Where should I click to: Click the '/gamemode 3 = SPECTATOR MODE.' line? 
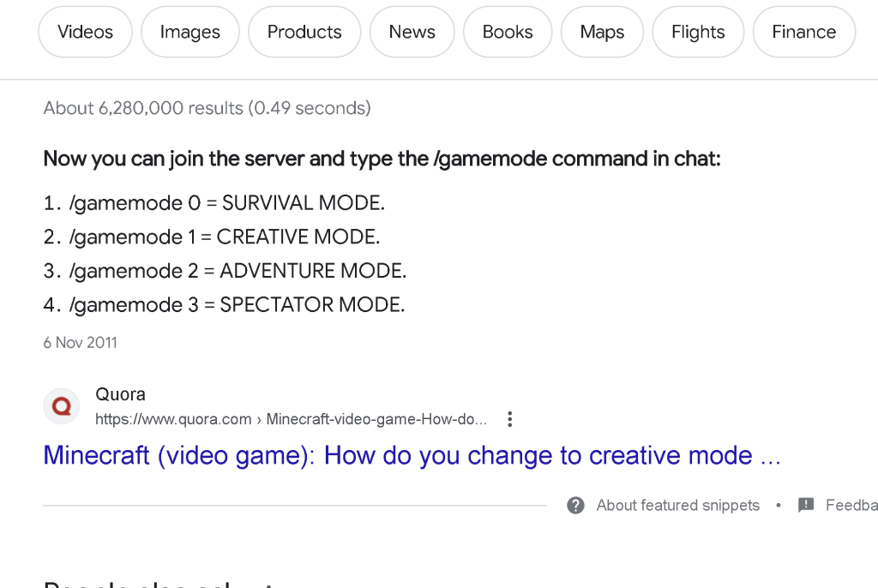pyautogui.click(x=237, y=304)
